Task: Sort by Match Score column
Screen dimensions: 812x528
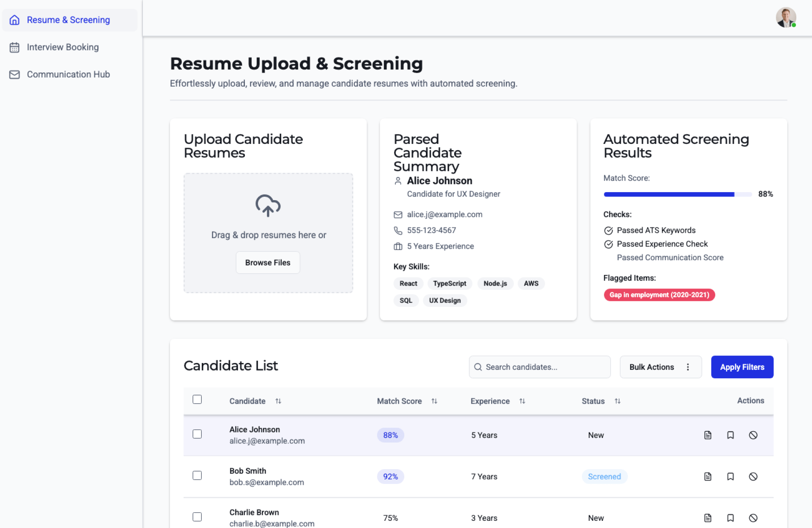Action: tap(434, 401)
